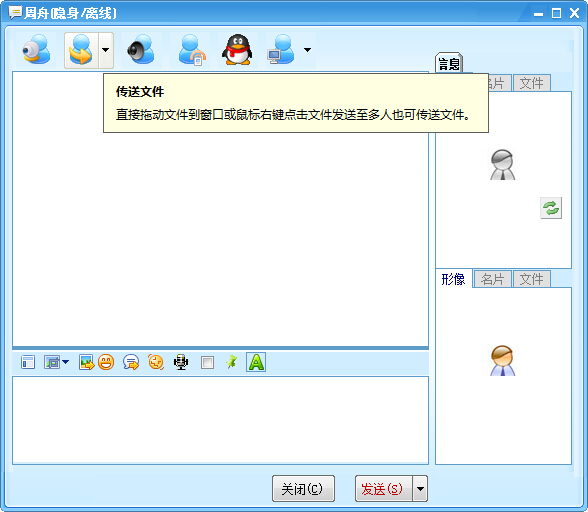Click the voice microphone message icon
This screenshot has height=512, width=588.
(181, 362)
